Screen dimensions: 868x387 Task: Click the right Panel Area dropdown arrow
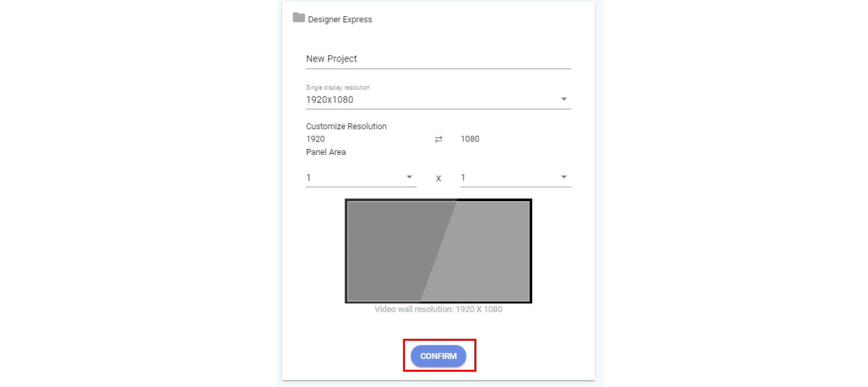click(x=564, y=177)
